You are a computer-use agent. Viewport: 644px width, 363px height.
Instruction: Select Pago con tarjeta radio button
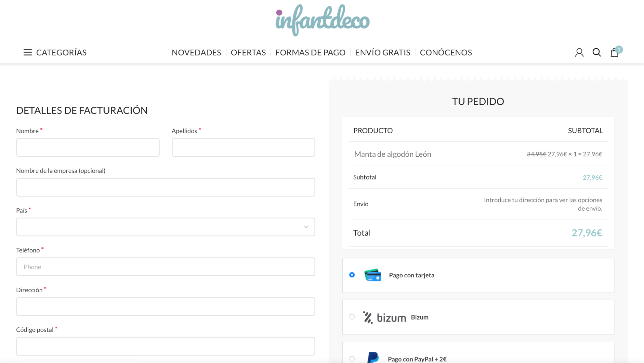pos(352,275)
